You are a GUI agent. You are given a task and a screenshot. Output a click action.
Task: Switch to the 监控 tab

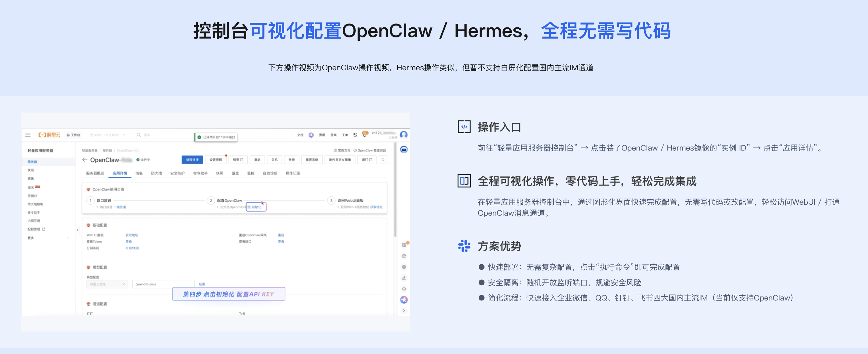click(252, 173)
